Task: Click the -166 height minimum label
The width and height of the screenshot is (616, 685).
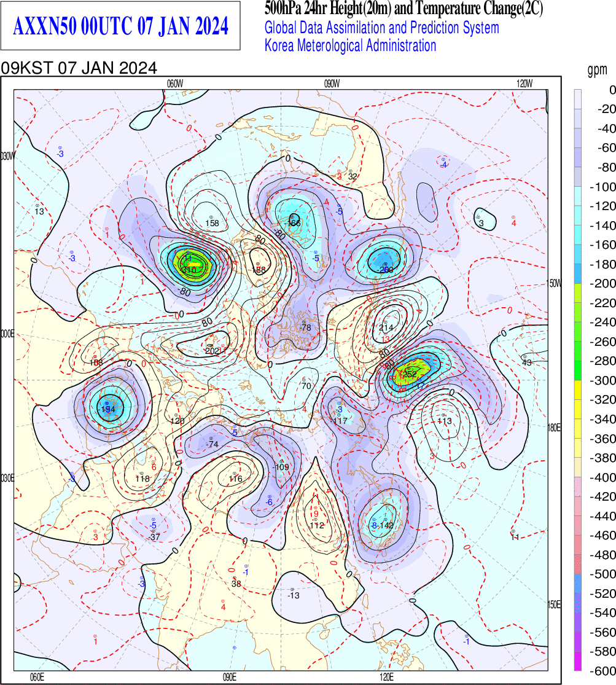Action: point(292,223)
